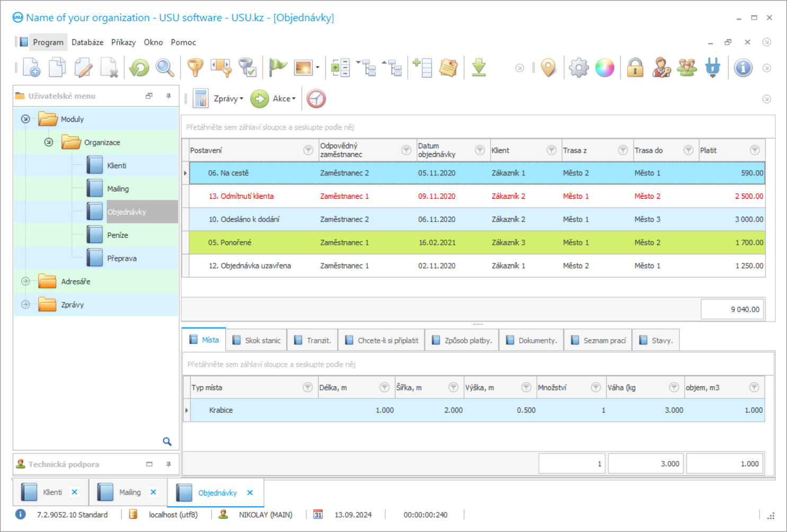Toggle filter on Platit column header
The width and height of the screenshot is (787, 532).
coord(755,150)
